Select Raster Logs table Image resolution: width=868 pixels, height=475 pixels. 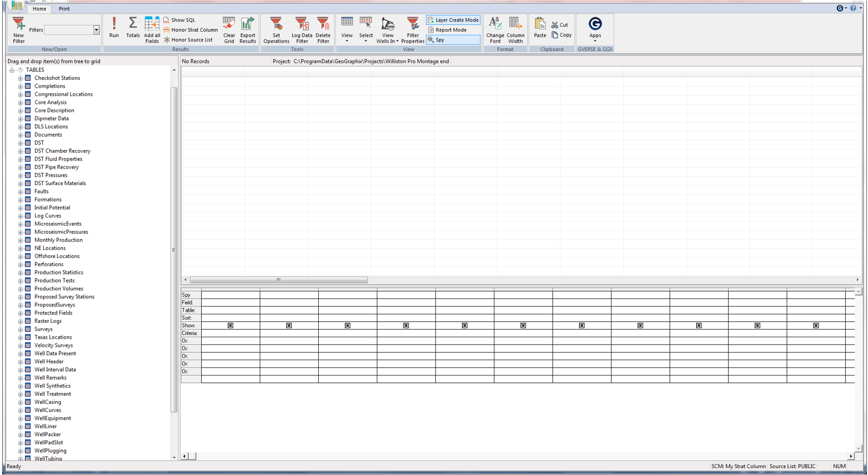coord(48,321)
